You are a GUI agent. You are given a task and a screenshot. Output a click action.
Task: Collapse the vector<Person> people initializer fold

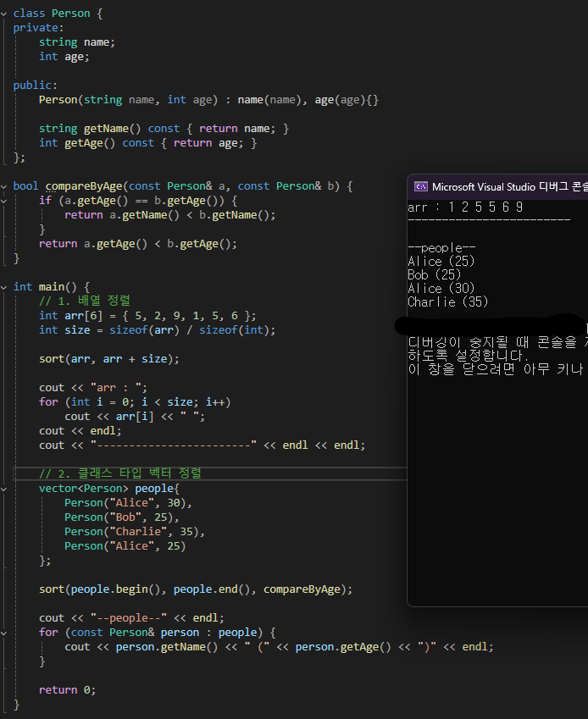3,489
